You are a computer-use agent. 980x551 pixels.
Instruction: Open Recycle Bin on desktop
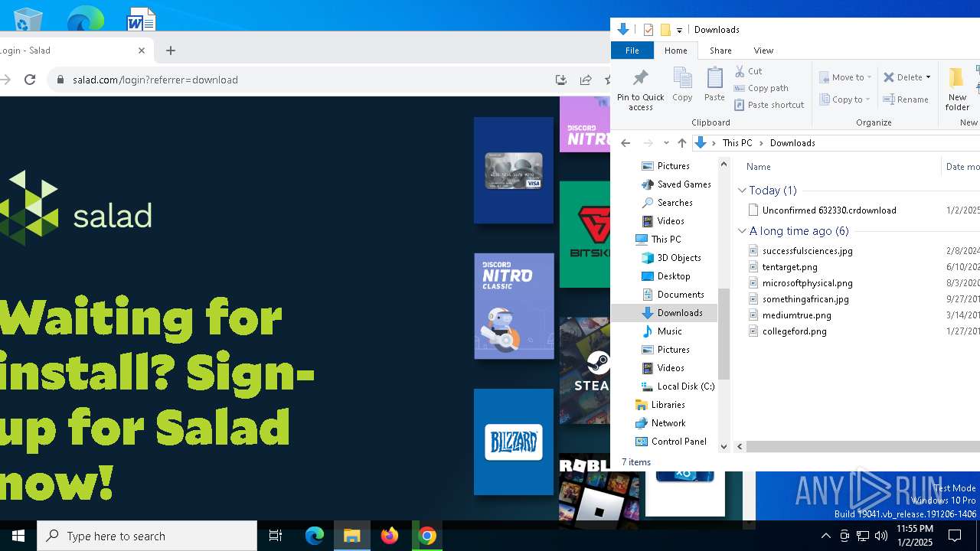point(28,19)
